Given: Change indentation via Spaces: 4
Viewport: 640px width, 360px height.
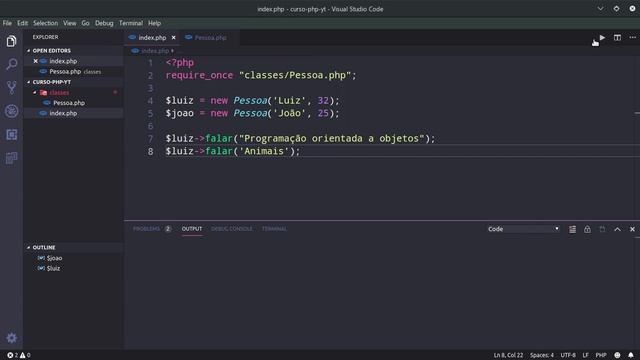Looking at the screenshot, I should pos(542,355).
